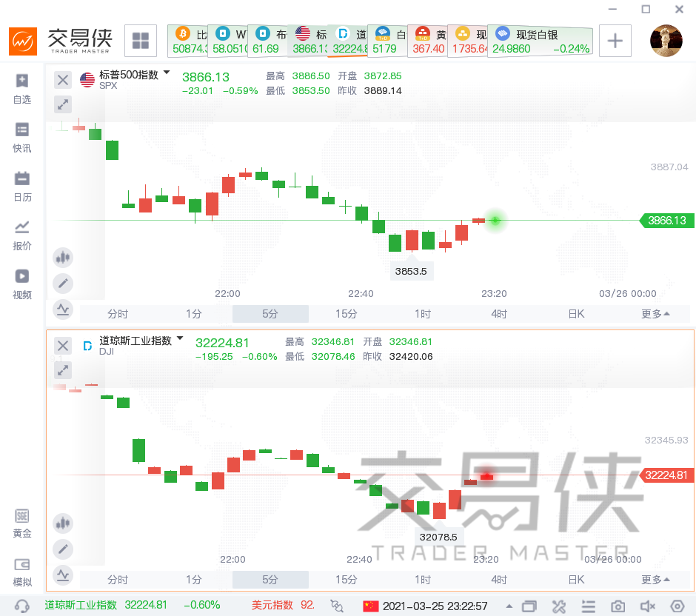Select 15分 timeframe on DJI chart

click(x=347, y=580)
